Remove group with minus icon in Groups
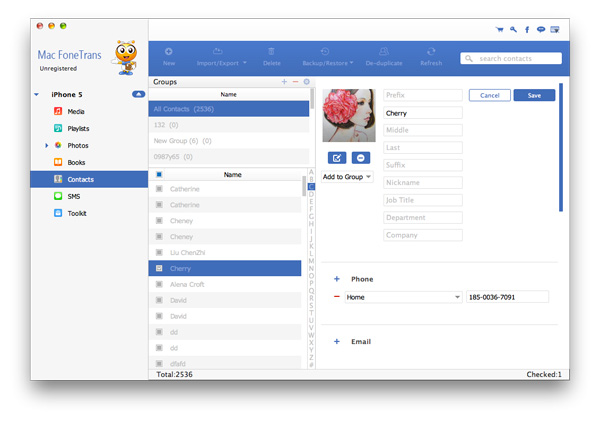 [295, 81]
